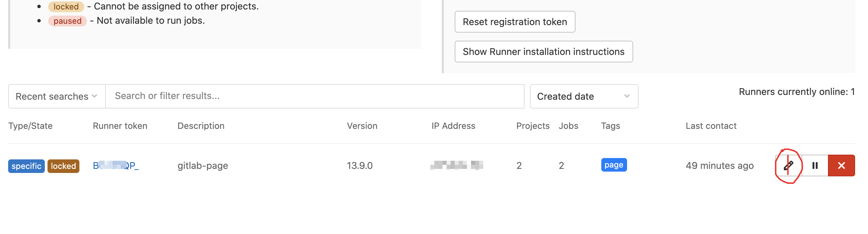The image size is (868, 234).
Task: Click the blue 'page' tag badge
Action: point(614,165)
